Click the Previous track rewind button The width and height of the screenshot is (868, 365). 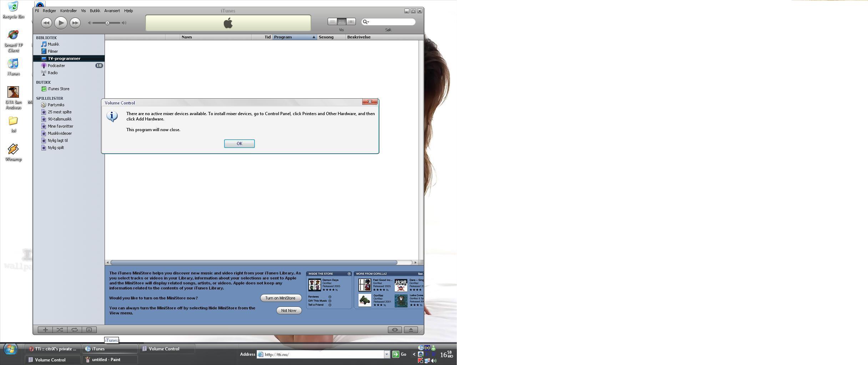(46, 23)
